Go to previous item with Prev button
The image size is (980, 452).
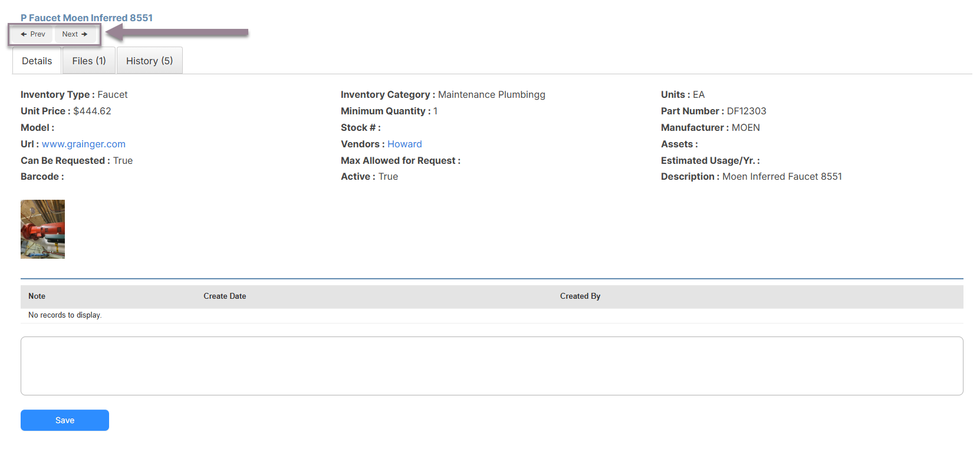tap(33, 34)
